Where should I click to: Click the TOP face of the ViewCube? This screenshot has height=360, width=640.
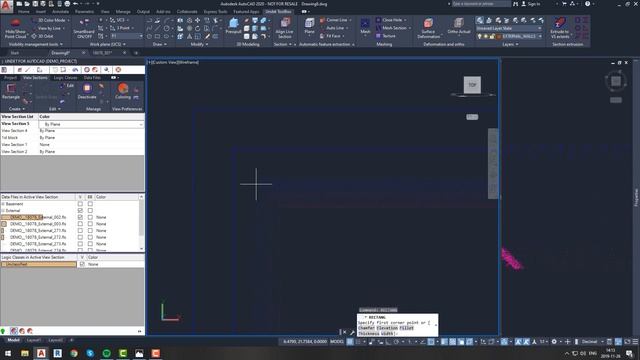coord(472,85)
